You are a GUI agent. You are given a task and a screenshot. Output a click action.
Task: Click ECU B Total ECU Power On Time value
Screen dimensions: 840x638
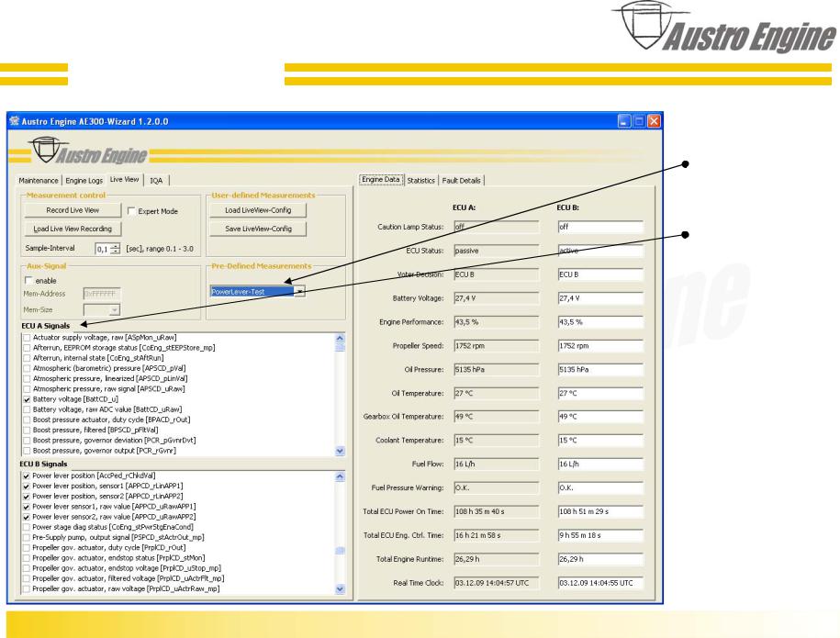(600, 511)
